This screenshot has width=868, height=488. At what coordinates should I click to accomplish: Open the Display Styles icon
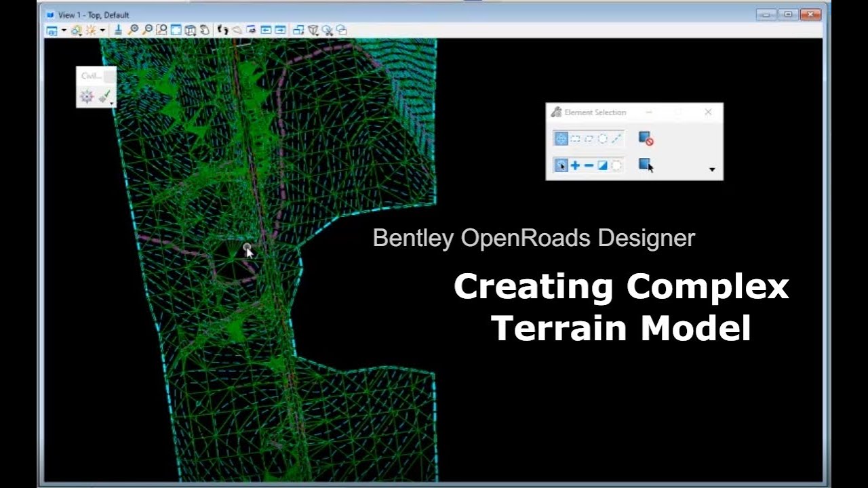76,30
